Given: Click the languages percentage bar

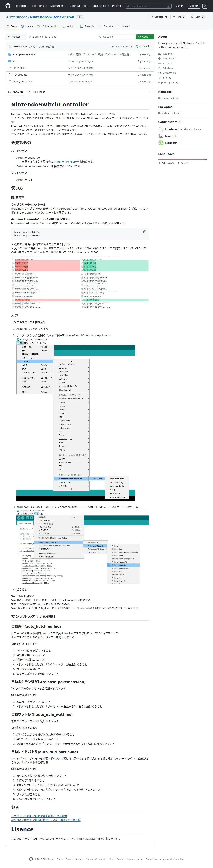Looking at the screenshot, I should coord(183,159).
